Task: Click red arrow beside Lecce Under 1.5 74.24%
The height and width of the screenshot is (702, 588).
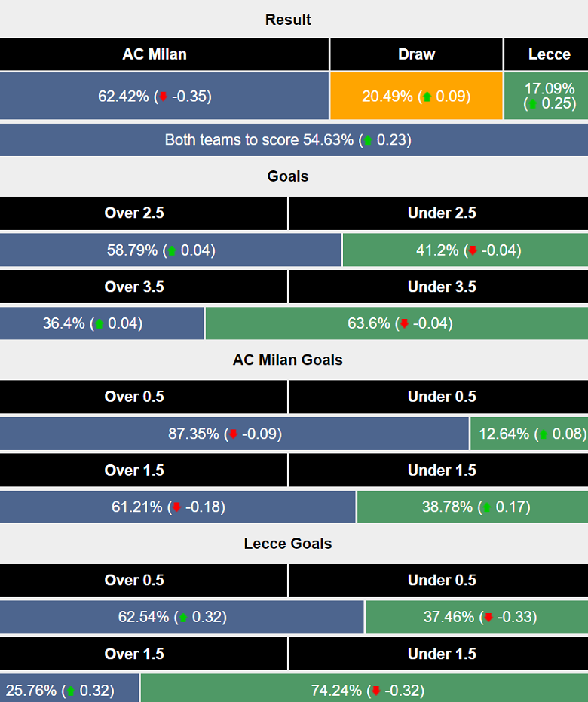Action: [x=376, y=691]
